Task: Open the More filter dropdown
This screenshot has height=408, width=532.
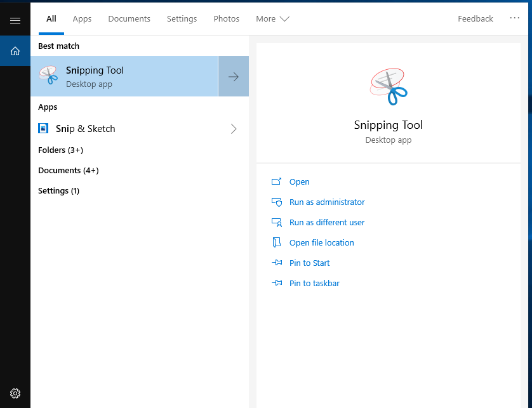Action: (x=272, y=18)
